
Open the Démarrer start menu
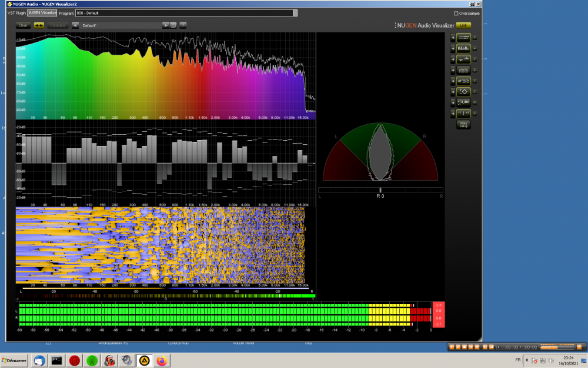coord(14,360)
